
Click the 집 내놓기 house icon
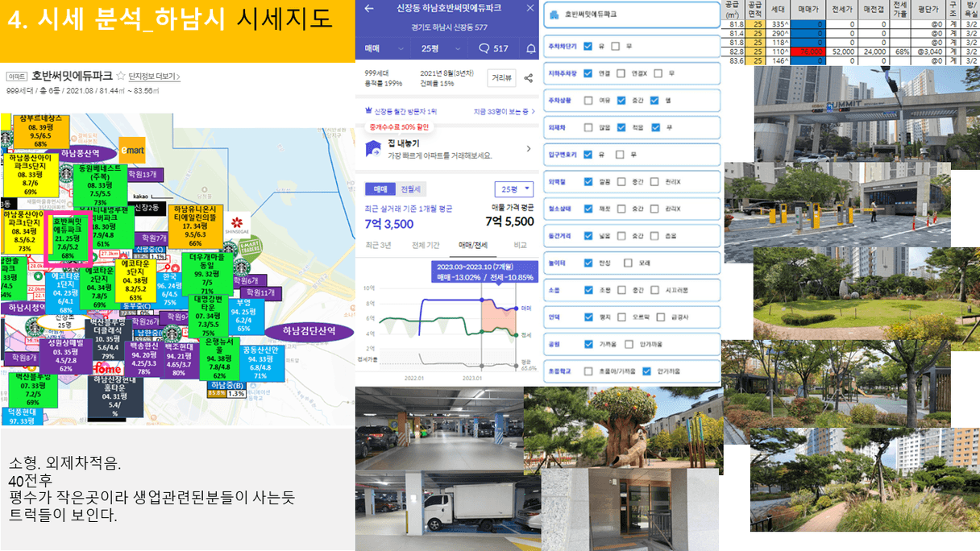click(373, 148)
